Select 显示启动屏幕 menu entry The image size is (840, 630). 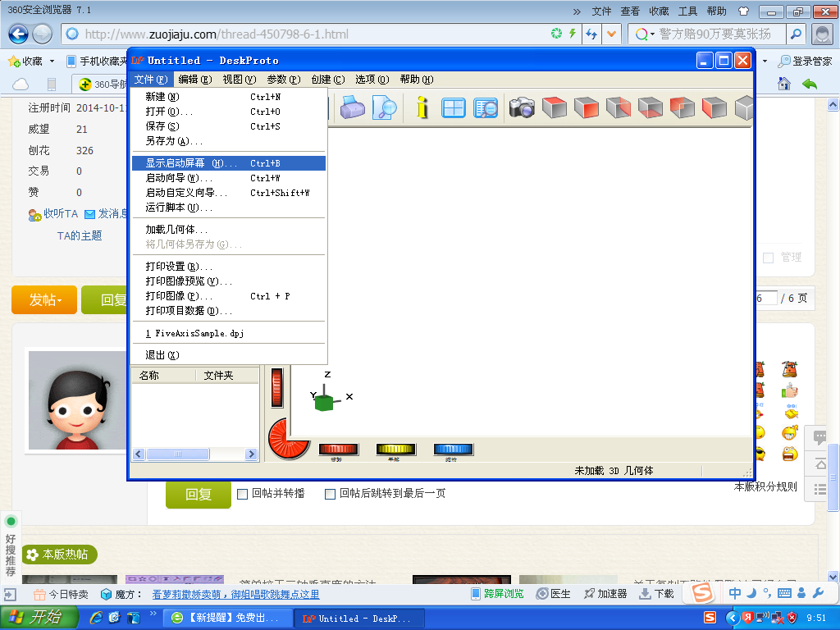228,163
